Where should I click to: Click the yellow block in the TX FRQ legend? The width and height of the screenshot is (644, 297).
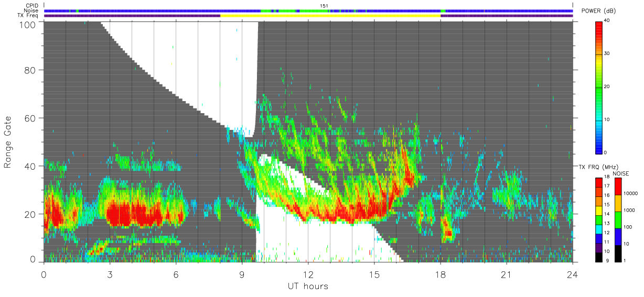click(x=599, y=210)
